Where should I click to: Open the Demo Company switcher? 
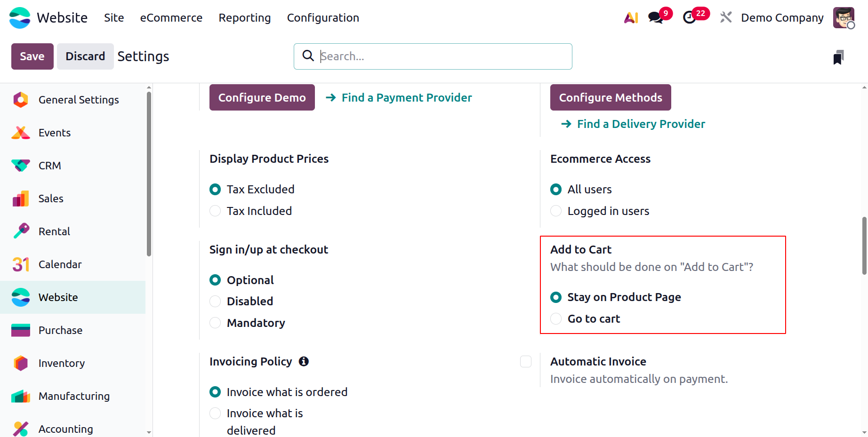pos(782,18)
